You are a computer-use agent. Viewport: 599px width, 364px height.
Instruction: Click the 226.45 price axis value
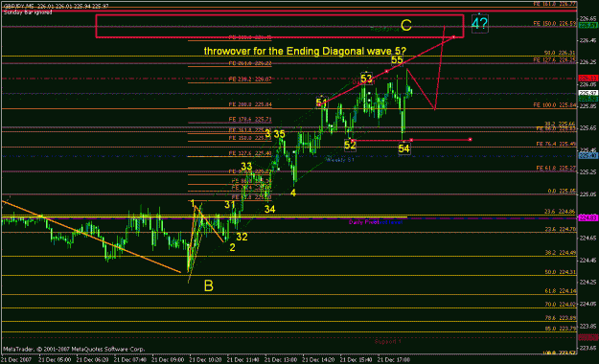pos(588,40)
